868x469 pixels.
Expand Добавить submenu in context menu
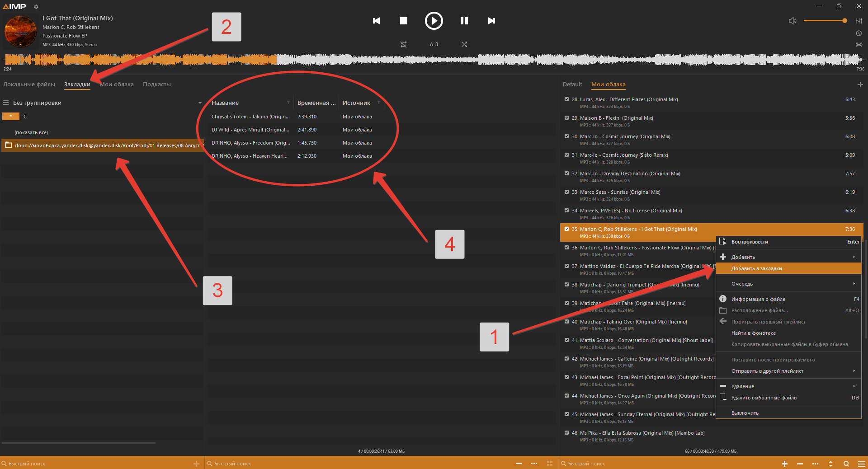pyautogui.click(x=788, y=257)
